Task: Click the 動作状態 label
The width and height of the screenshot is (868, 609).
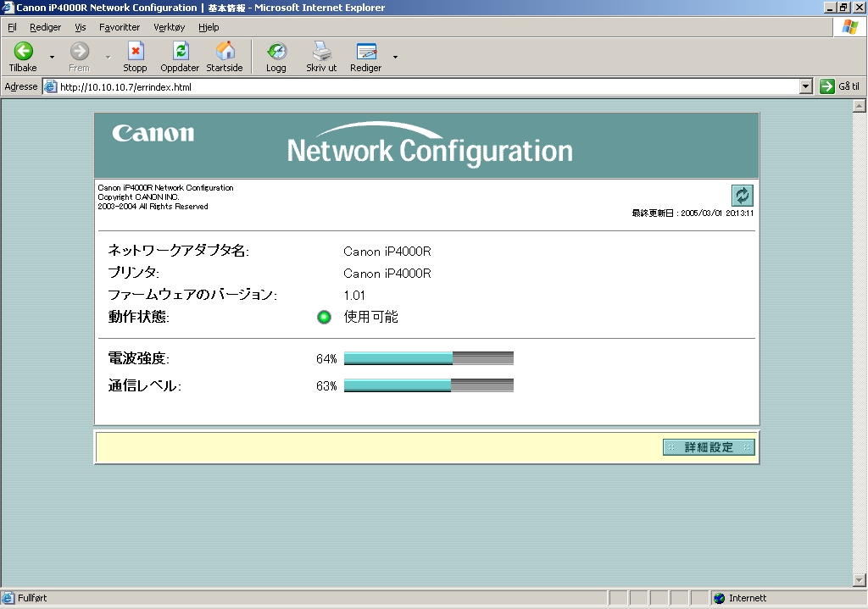Action: tap(138, 317)
